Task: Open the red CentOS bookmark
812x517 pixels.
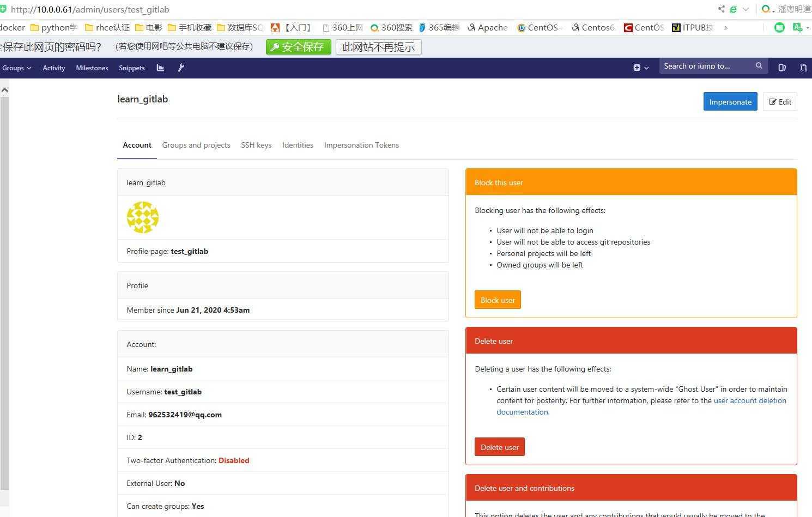Action: tap(644, 27)
